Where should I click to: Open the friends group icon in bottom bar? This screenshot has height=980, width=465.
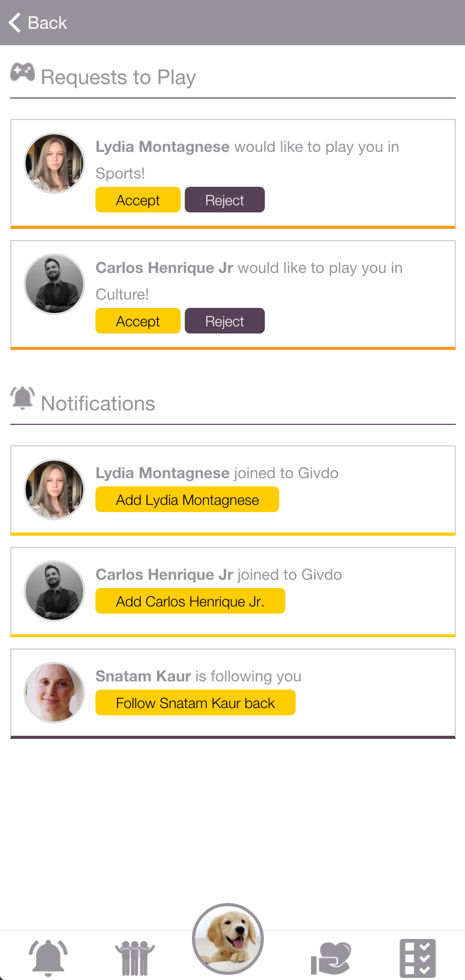134,957
